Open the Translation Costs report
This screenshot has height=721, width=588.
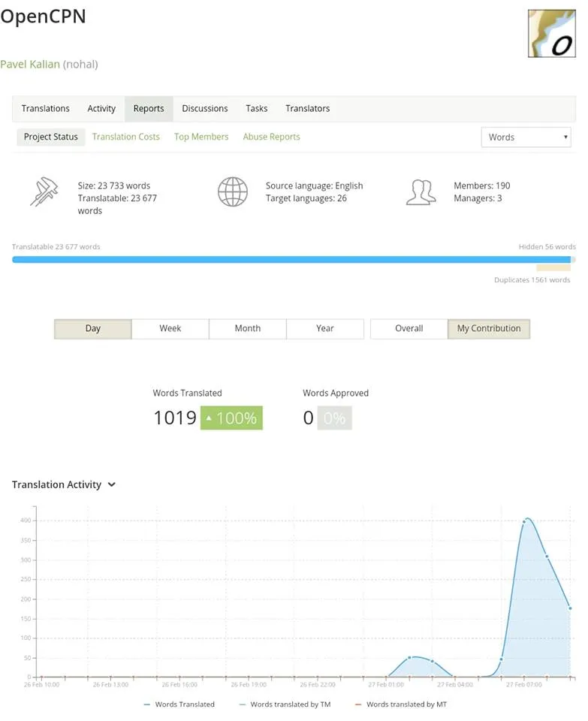(x=126, y=137)
